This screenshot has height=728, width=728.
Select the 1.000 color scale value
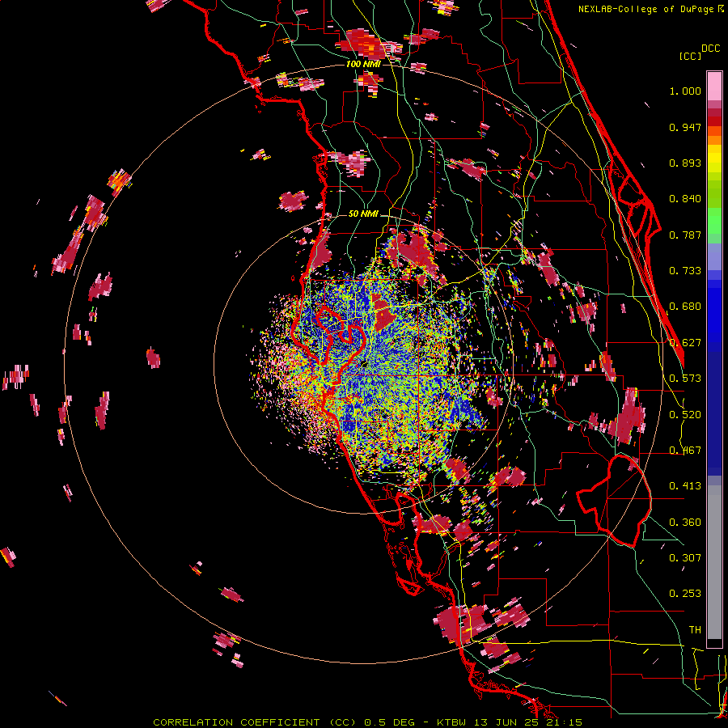pyautogui.click(x=685, y=91)
